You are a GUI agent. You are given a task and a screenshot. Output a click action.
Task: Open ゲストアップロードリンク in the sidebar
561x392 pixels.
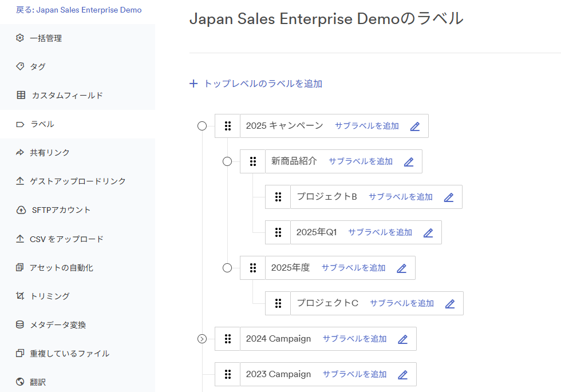tap(78, 181)
